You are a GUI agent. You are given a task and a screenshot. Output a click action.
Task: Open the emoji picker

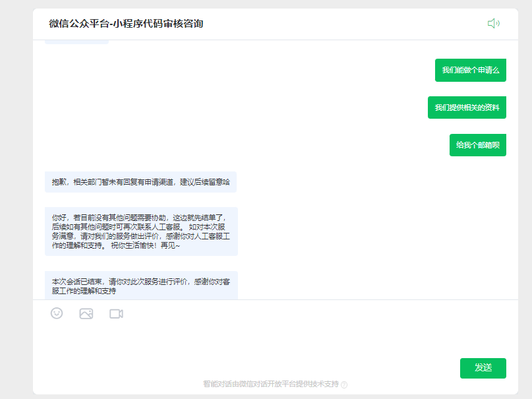(57, 313)
